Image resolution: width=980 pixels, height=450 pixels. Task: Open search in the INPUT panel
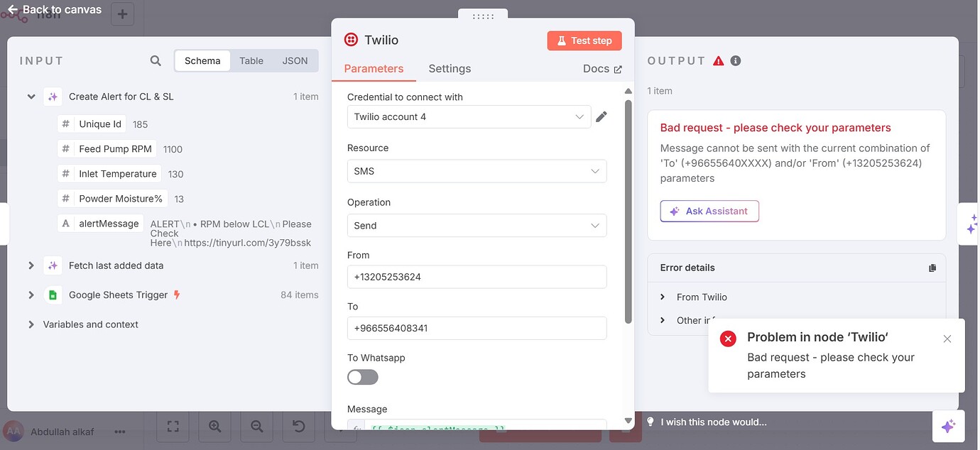156,60
